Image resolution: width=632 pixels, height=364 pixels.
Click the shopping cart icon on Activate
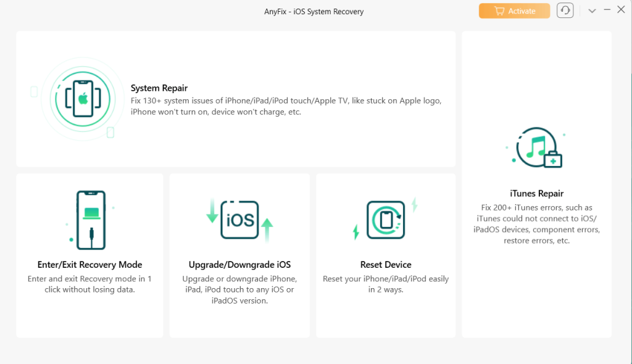coord(499,11)
